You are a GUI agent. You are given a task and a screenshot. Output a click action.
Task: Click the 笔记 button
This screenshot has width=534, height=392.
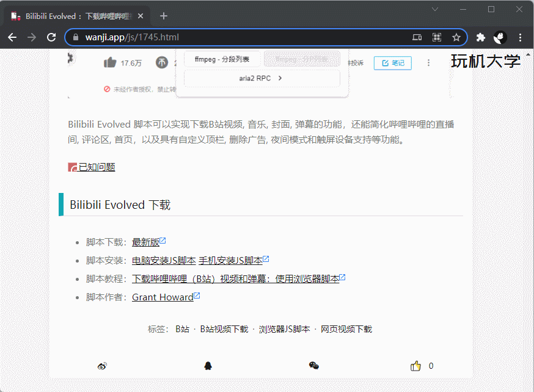(x=393, y=63)
